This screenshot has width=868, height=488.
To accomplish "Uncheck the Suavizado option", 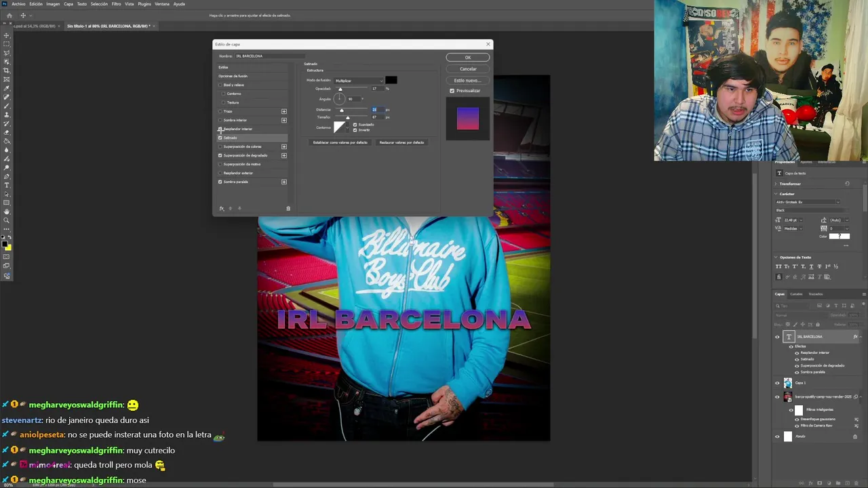I will click(355, 125).
